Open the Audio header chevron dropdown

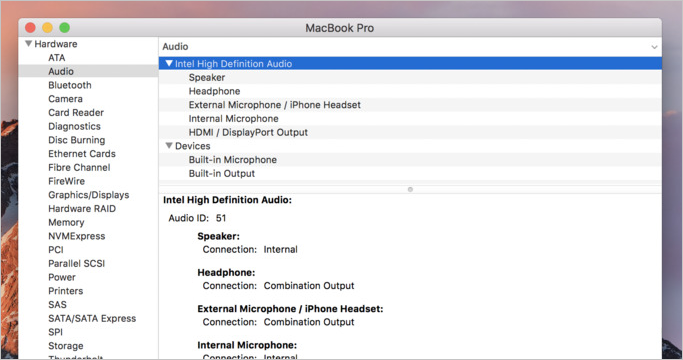coord(654,47)
